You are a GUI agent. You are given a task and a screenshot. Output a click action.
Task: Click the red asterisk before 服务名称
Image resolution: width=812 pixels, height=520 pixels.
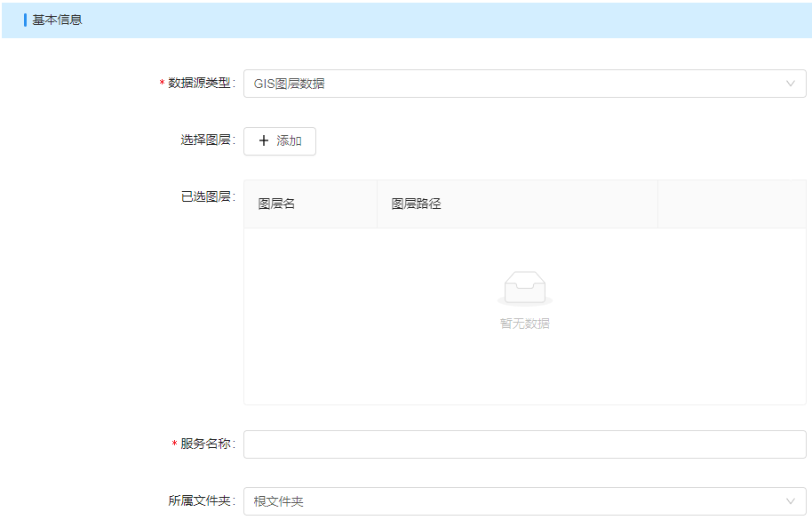pyautogui.click(x=174, y=445)
